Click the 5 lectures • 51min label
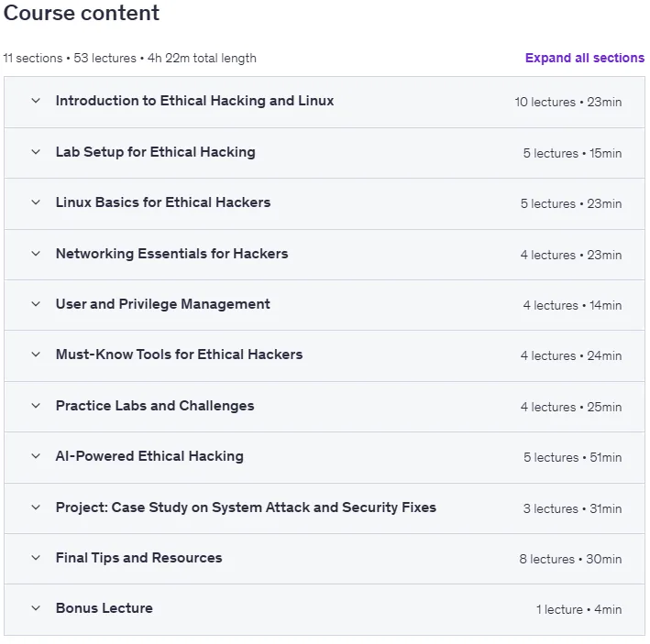The image size is (650, 644). pos(572,458)
